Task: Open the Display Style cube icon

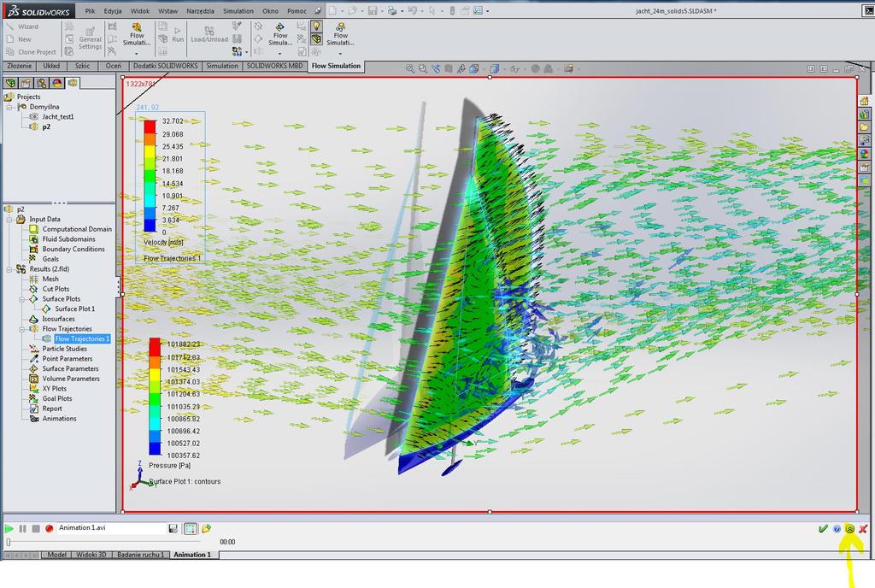Action: click(x=495, y=68)
